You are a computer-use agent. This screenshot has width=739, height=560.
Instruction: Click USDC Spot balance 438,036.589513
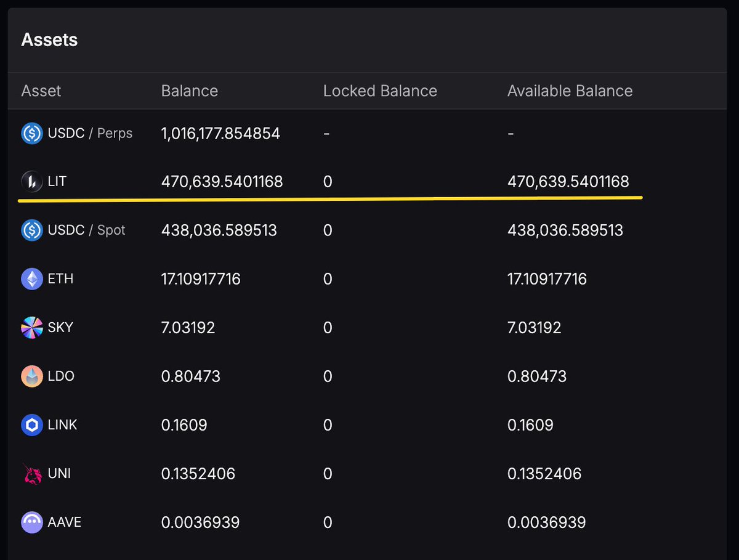point(219,230)
